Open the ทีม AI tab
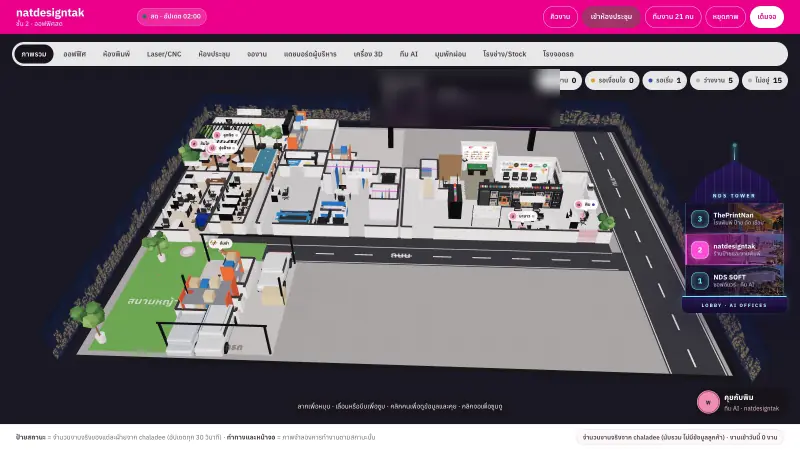This screenshot has width=800, height=450. 409,54
